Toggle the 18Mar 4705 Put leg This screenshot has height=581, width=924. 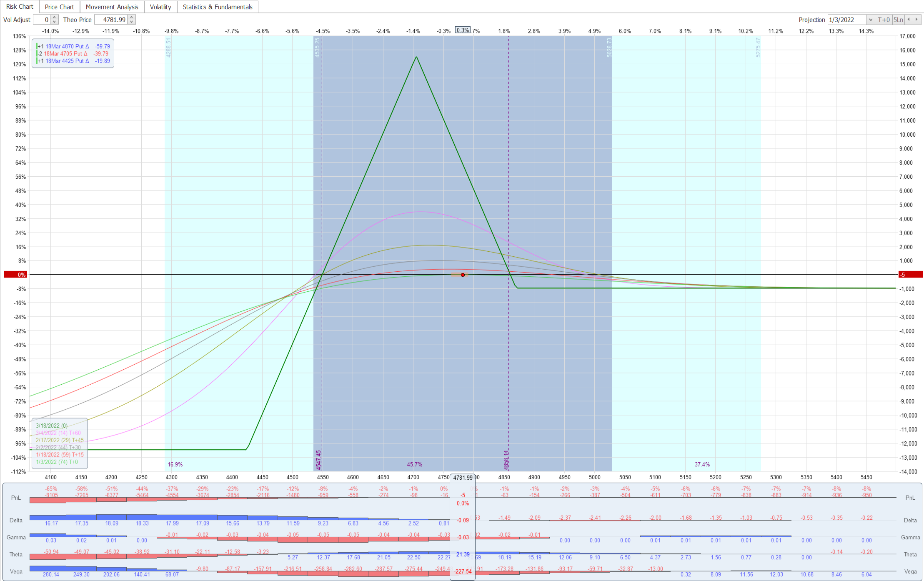[65, 53]
